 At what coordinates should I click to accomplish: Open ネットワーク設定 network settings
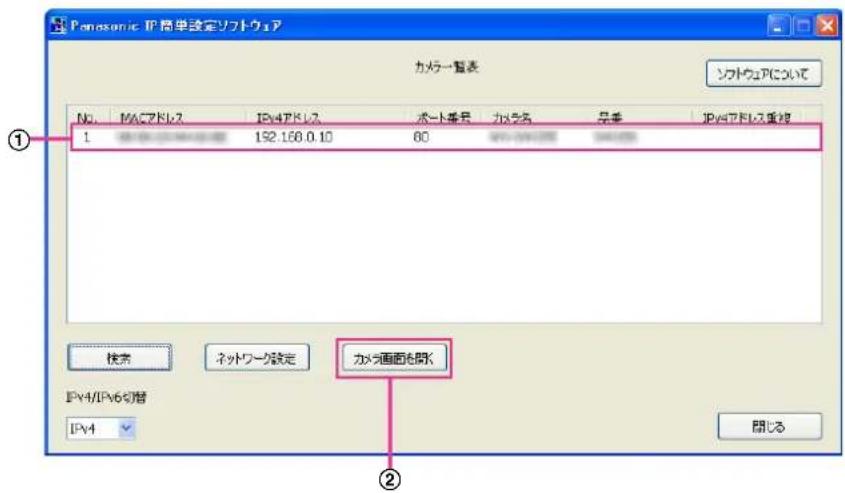pyautogui.click(x=257, y=358)
